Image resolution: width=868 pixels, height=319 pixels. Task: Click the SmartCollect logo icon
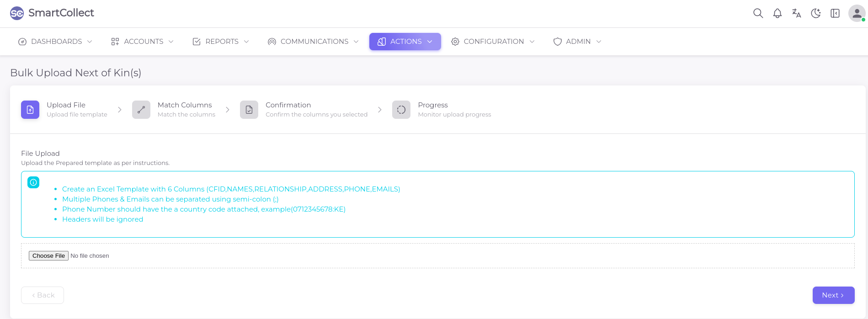click(17, 13)
